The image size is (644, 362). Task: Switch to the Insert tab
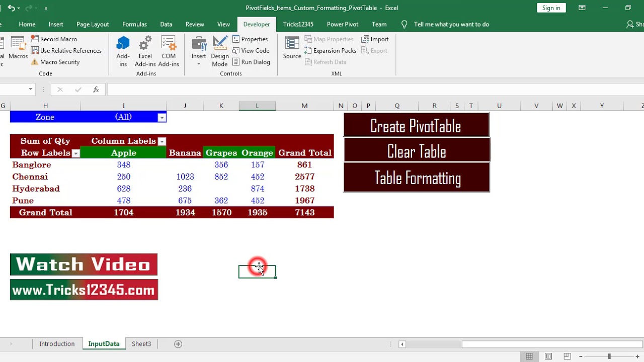click(56, 24)
